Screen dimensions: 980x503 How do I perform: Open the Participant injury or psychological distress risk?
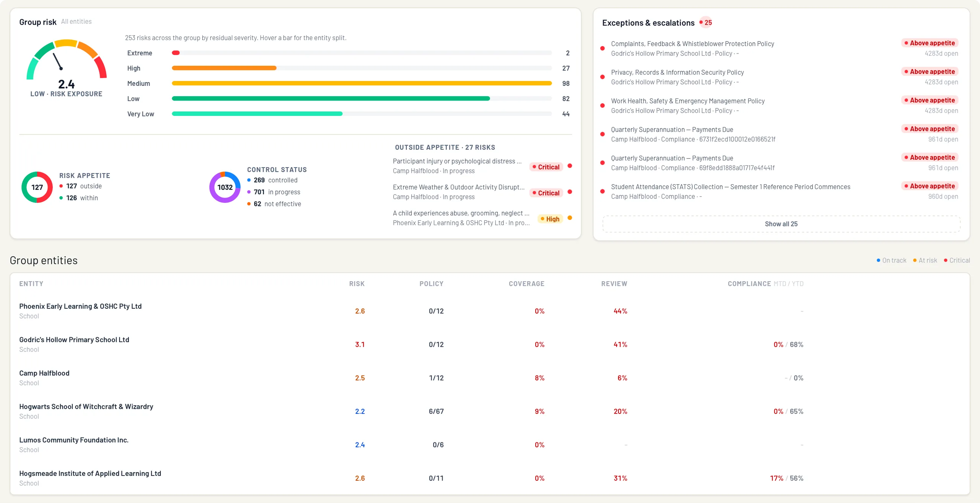coord(483,166)
